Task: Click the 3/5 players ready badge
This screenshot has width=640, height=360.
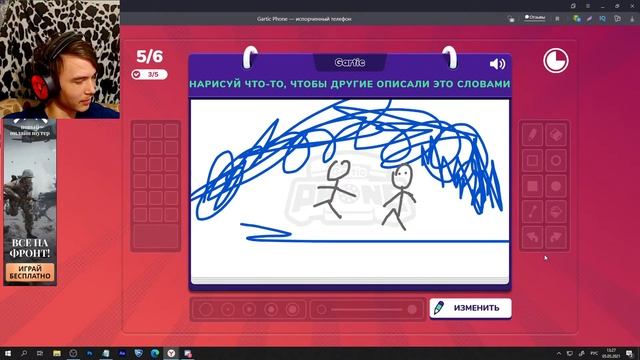Action: (x=149, y=74)
